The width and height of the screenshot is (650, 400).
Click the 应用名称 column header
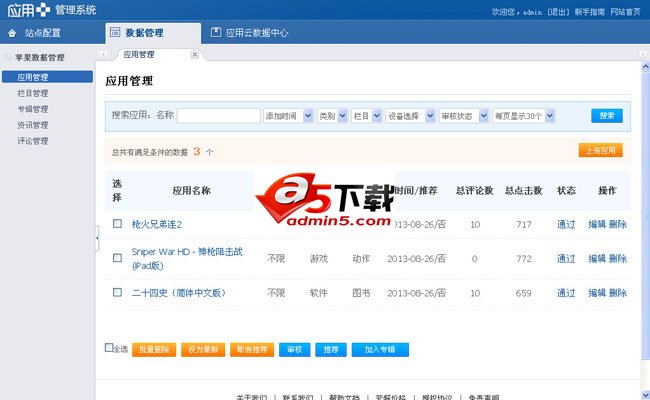coord(192,191)
